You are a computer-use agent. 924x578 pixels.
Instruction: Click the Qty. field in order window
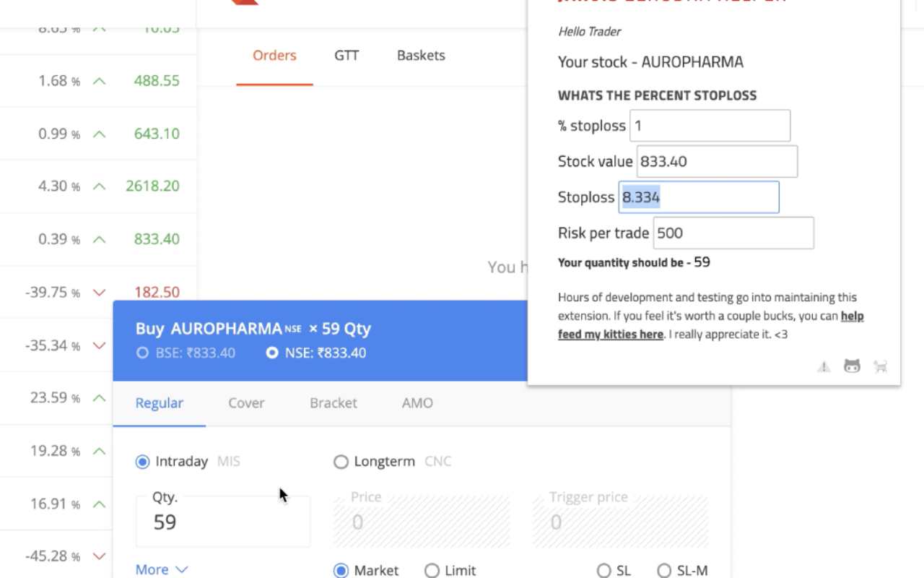[223, 522]
